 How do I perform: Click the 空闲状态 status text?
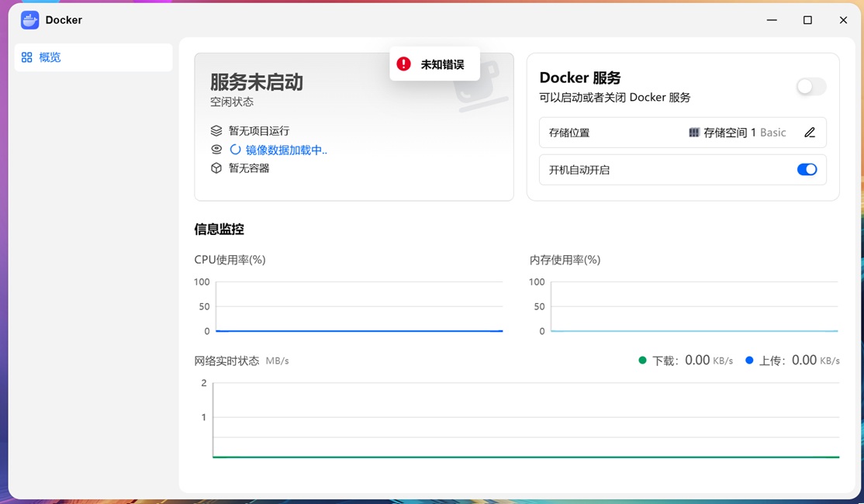pos(232,102)
